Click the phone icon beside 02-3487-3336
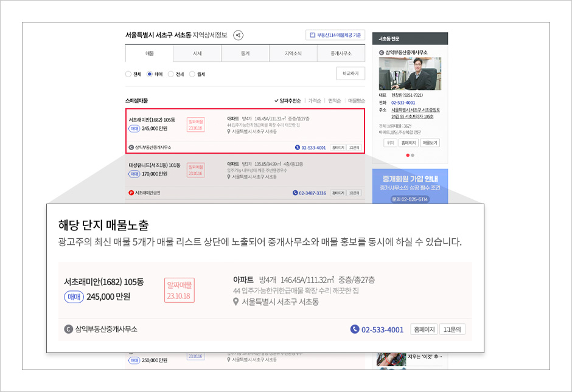Screen dimensions: 572x392 click(x=295, y=192)
